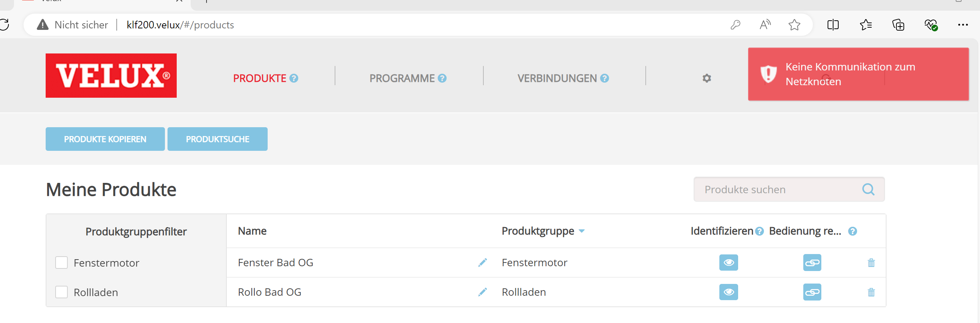The width and height of the screenshot is (980, 323).
Task: Open browser settings and more menu
Action: 962,25
